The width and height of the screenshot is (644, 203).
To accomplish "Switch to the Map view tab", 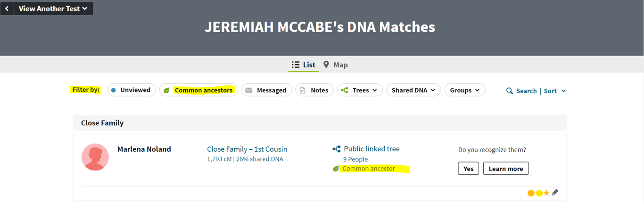I will pyautogui.click(x=336, y=65).
